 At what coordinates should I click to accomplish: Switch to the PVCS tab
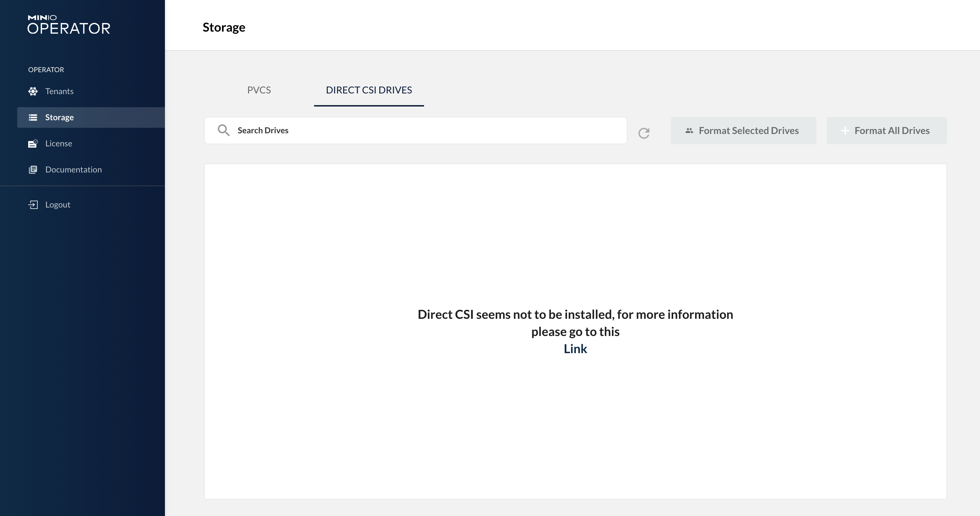pyautogui.click(x=259, y=90)
